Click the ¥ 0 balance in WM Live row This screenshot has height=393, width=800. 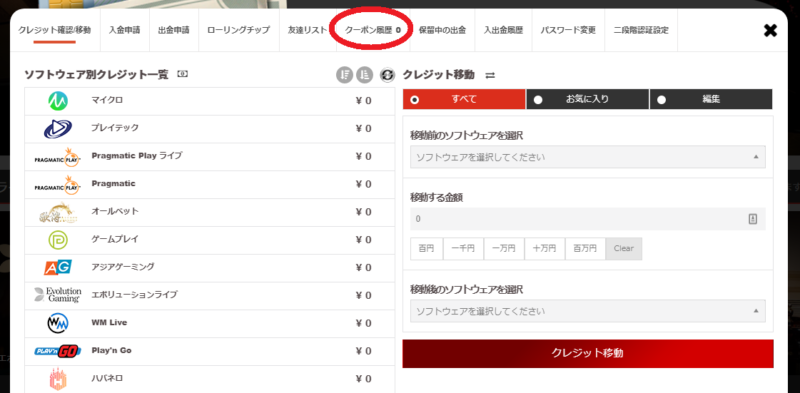coord(363,323)
